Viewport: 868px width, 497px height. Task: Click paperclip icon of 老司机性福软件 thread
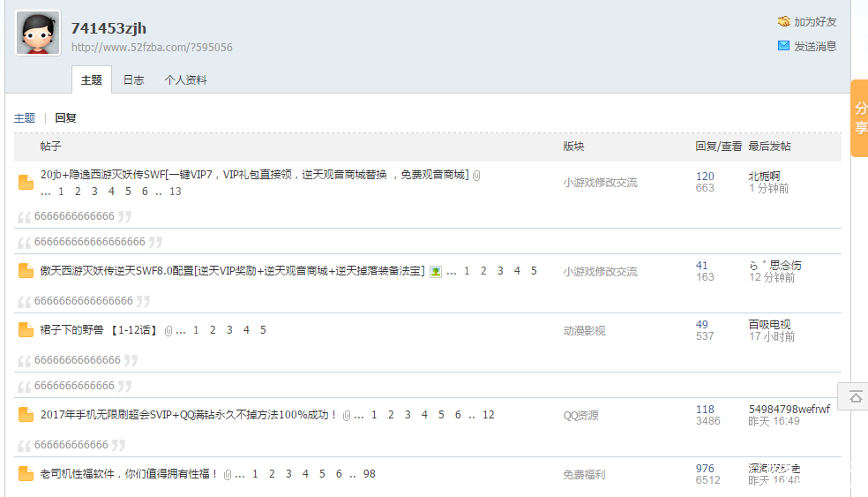(228, 475)
